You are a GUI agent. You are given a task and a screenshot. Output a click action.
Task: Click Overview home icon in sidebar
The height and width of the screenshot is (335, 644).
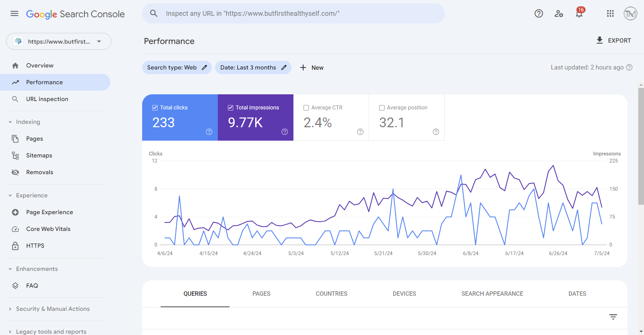tap(15, 65)
